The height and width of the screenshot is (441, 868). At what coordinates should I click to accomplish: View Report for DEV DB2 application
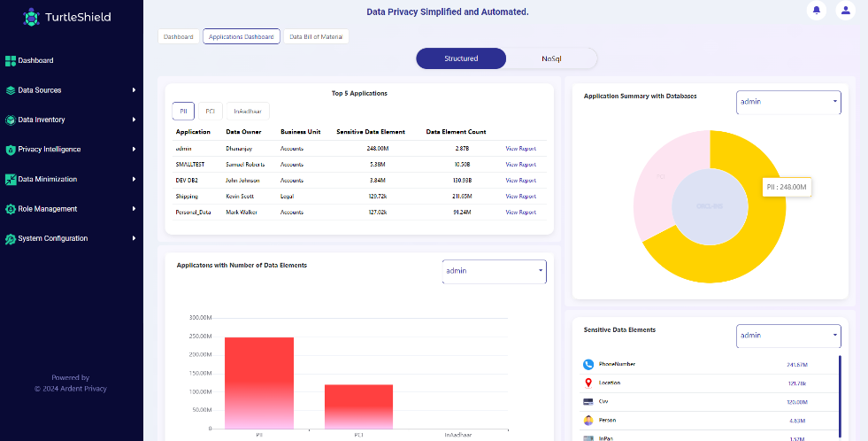(x=520, y=181)
